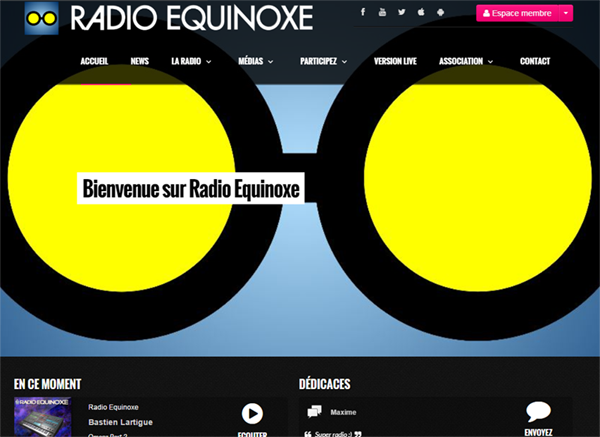The image size is (600, 437).
Task: Play the current track with Ecouter
Action: [x=252, y=414]
